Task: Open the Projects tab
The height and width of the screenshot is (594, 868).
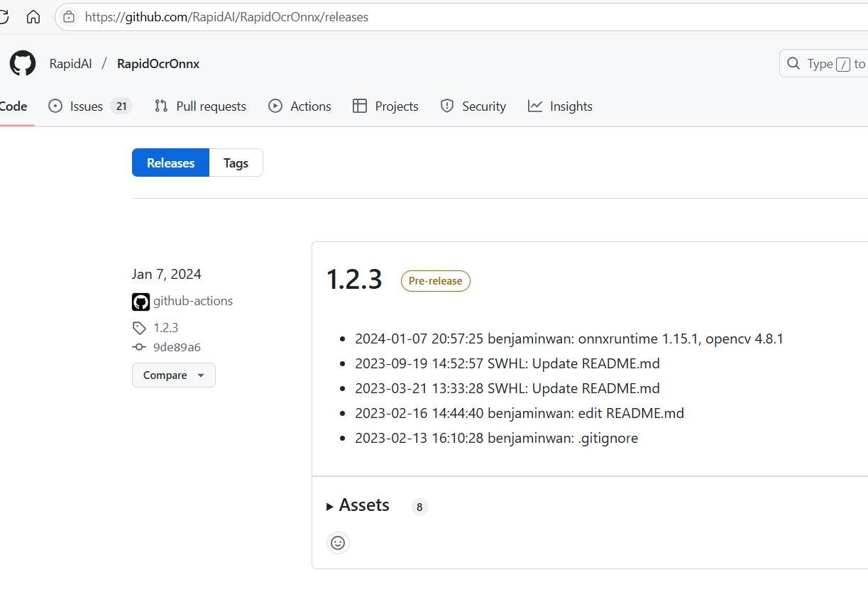Action: pyautogui.click(x=385, y=106)
